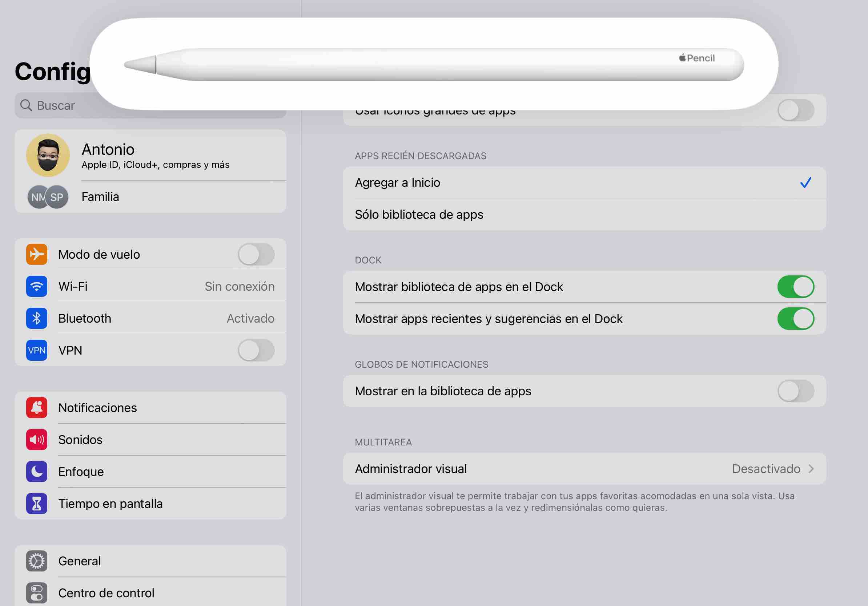Turn on the VPN switch

click(256, 350)
